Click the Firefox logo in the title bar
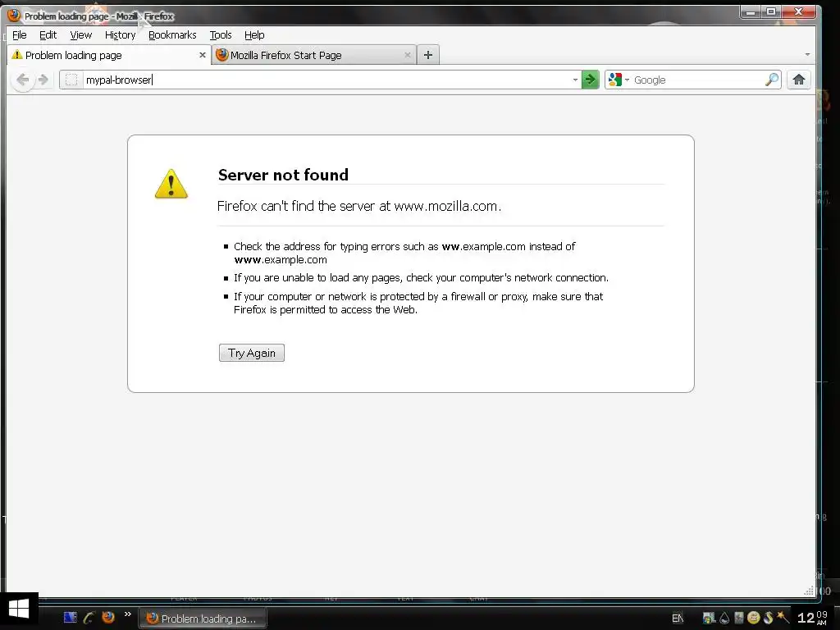 (x=15, y=16)
